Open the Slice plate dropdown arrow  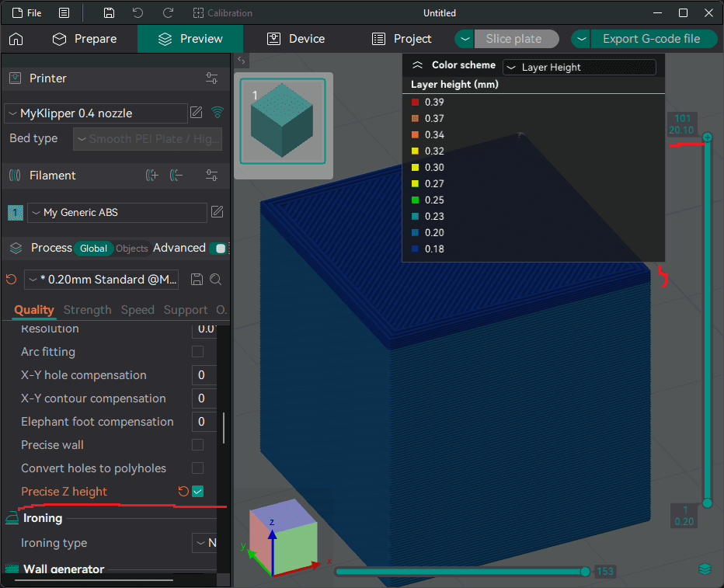tap(465, 39)
